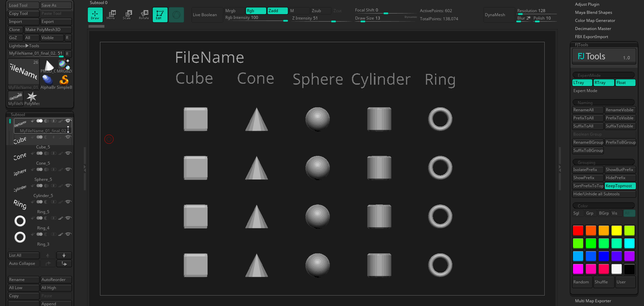Adjust the Draw Size slider

386,19
